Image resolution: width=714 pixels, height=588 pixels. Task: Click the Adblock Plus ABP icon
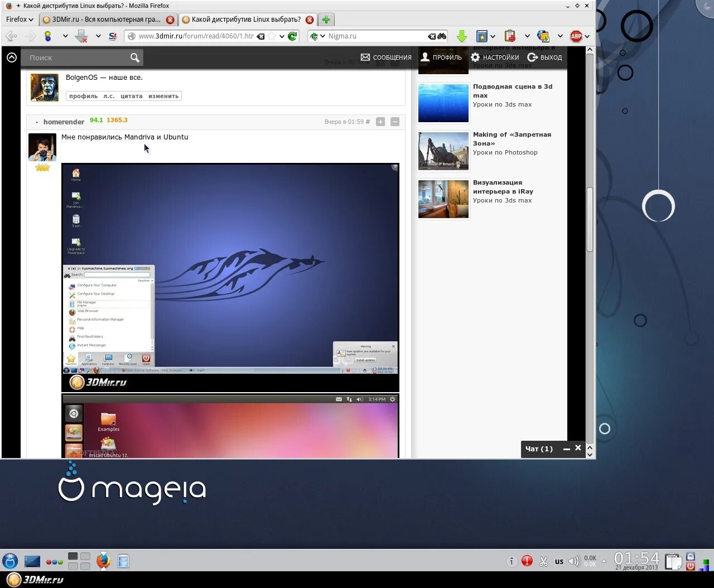576,36
